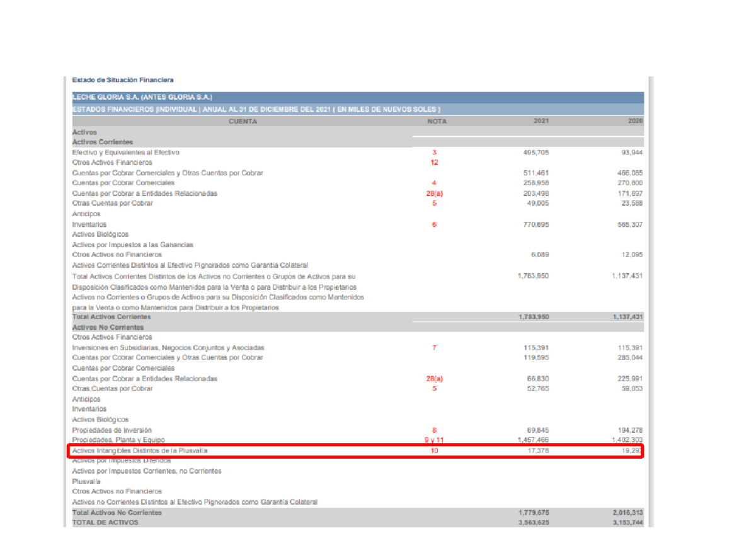Select the 'LECHE GLORIA S.A.' header bar
The image size is (756, 535).
pyautogui.click(x=142, y=97)
